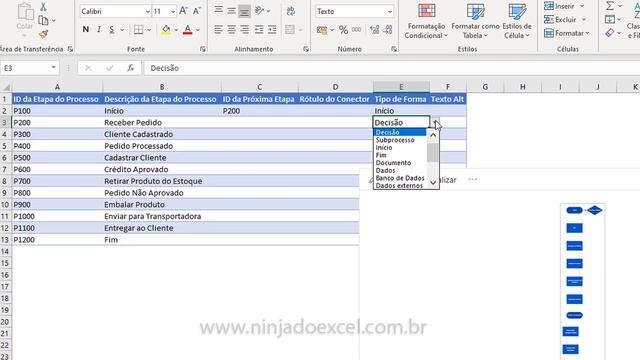640x360 pixels.
Task: Apply cell borders icon
Action: 139,29
